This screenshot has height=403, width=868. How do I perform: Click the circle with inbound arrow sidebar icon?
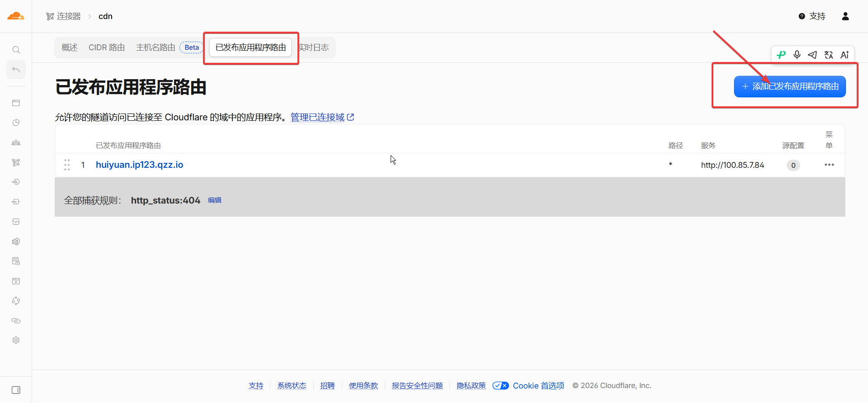click(16, 182)
